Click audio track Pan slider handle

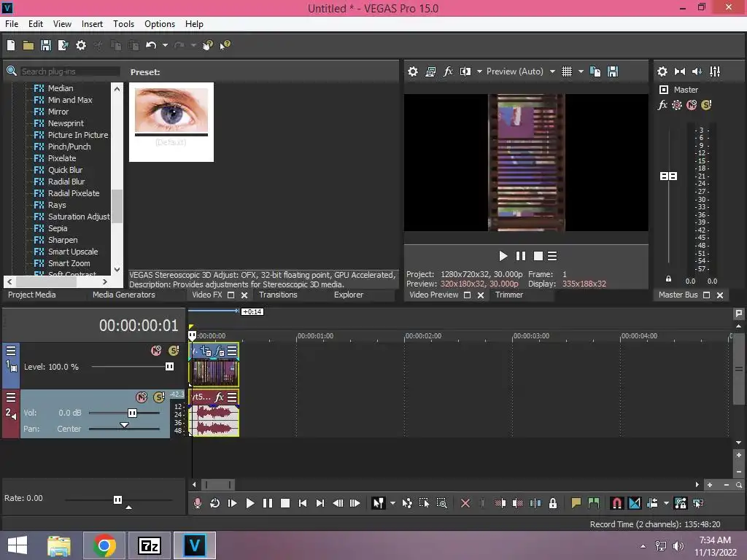(124, 425)
